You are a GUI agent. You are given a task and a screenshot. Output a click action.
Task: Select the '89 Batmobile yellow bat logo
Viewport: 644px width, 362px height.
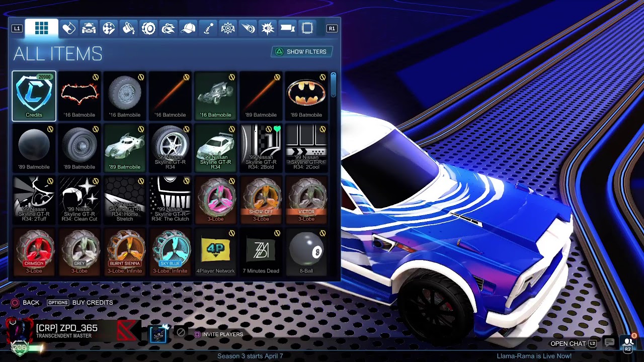click(x=306, y=96)
